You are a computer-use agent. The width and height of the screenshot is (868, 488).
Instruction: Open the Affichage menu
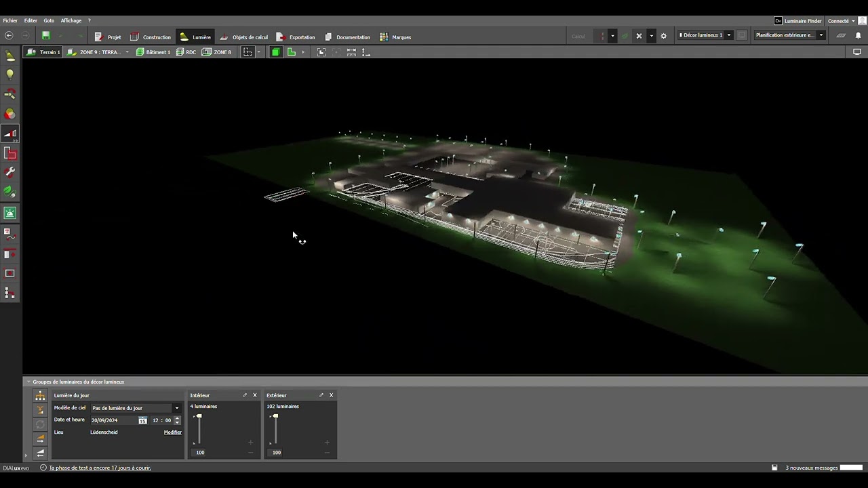pos(71,21)
